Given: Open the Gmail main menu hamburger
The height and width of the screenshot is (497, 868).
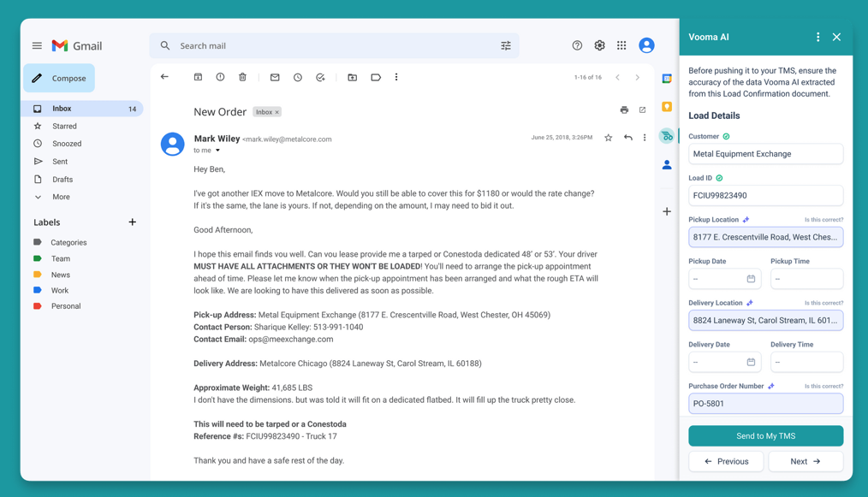Looking at the screenshot, I should 37,46.
